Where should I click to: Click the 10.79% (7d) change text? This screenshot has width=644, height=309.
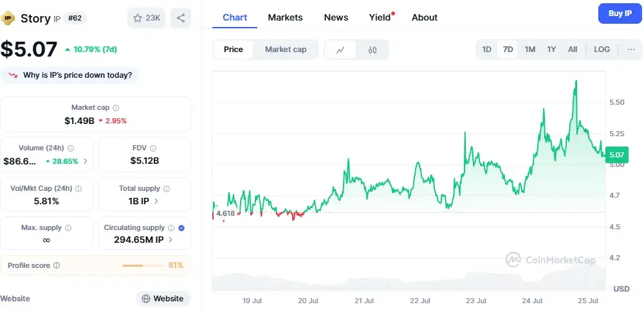95,49
